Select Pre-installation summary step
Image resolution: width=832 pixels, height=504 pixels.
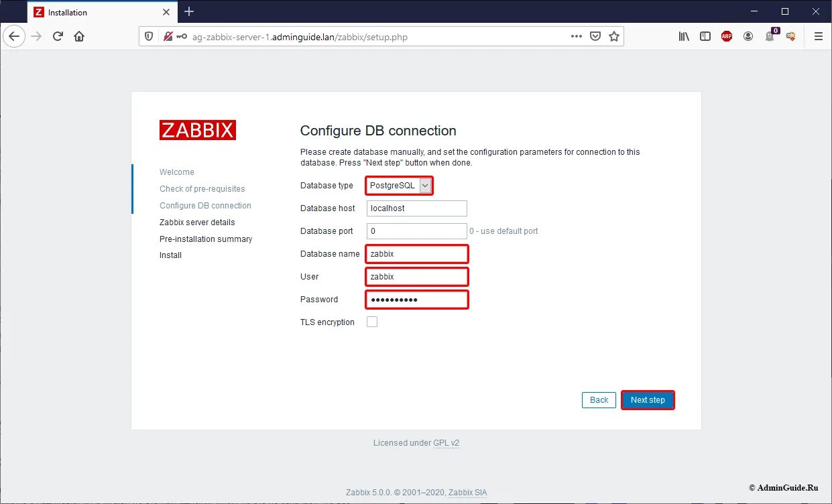(x=206, y=239)
